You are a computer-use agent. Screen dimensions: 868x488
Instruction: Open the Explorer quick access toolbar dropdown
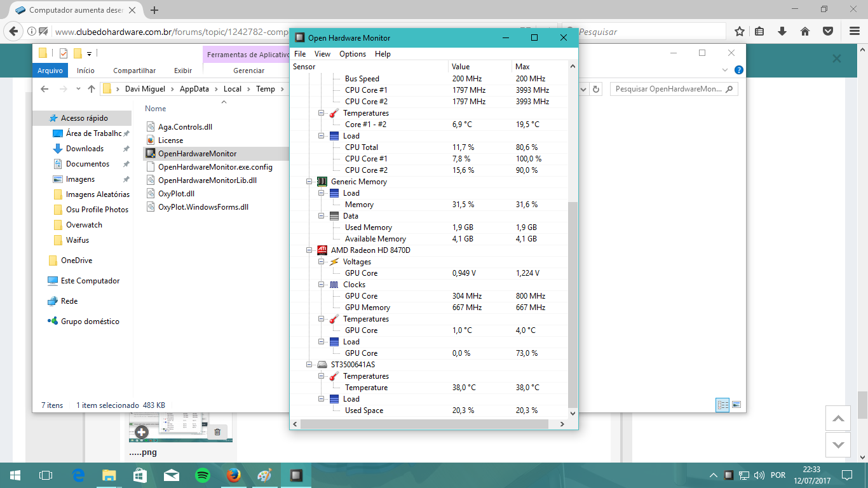coord(90,53)
